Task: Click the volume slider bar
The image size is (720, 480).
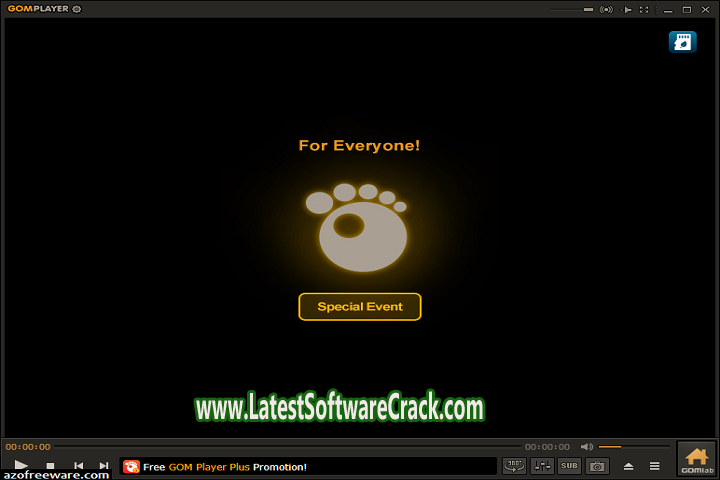Action: [634, 447]
